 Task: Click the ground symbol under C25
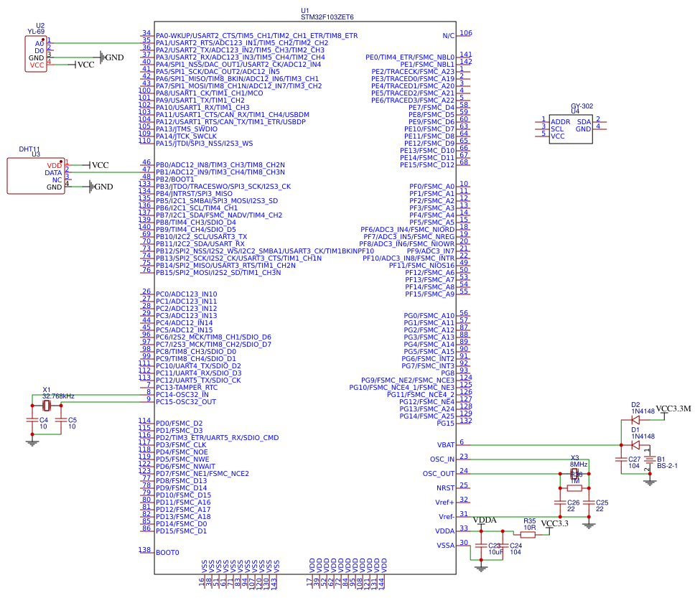(589, 525)
